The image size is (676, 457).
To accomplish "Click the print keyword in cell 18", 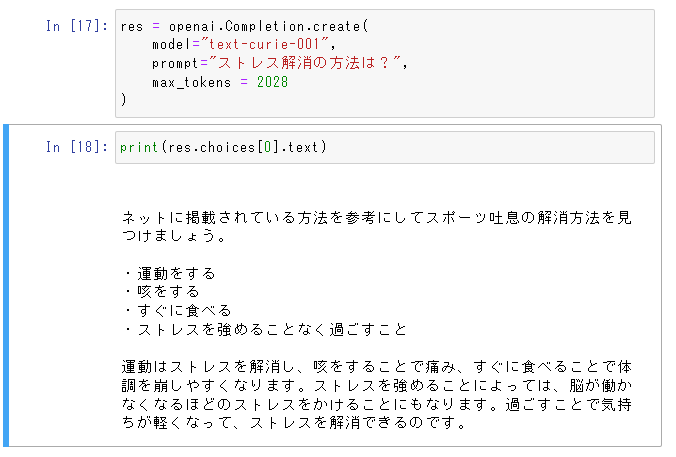I will click(x=139, y=147).
